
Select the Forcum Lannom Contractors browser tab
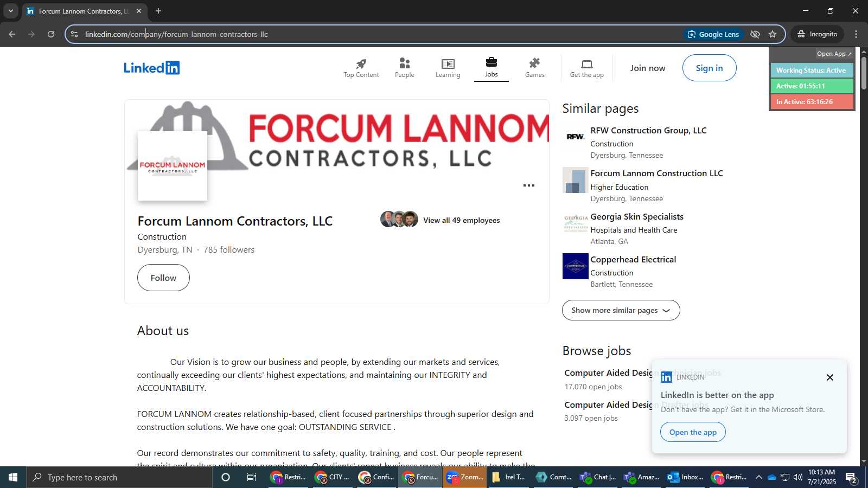pyautogui.click(x=84, y=11)
